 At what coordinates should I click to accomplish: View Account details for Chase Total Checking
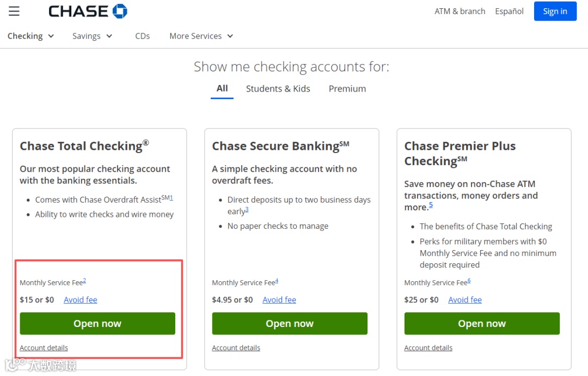tap(44, 348)
